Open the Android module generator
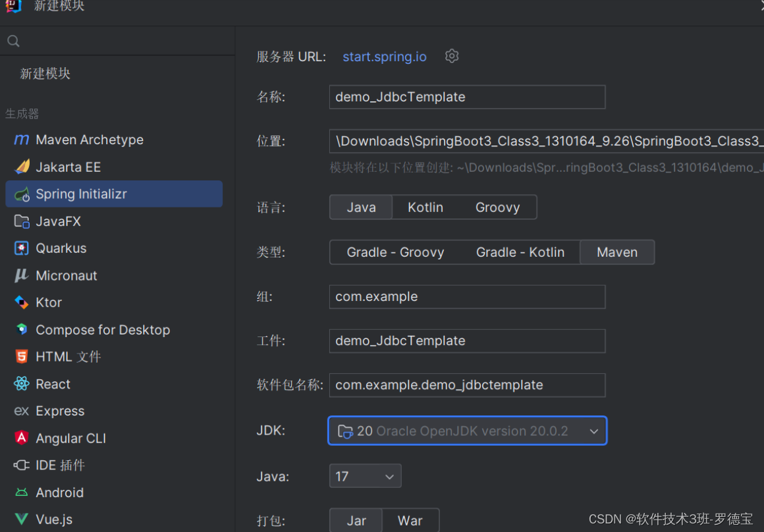Viewport: 764px width, 532px height. [x=63, y=492]
